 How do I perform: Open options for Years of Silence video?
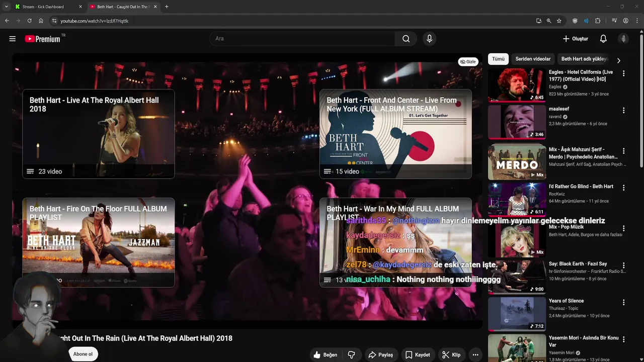[x=623, y=302]
